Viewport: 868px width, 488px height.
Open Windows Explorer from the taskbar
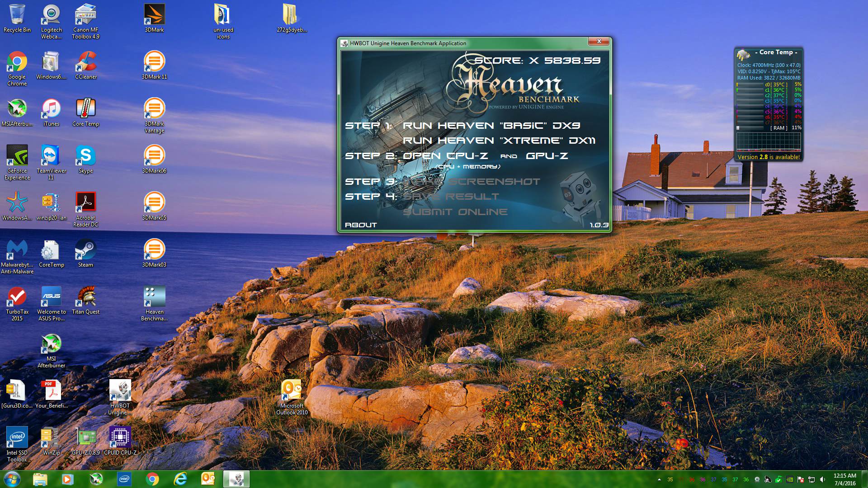click(x=40, y=479)
